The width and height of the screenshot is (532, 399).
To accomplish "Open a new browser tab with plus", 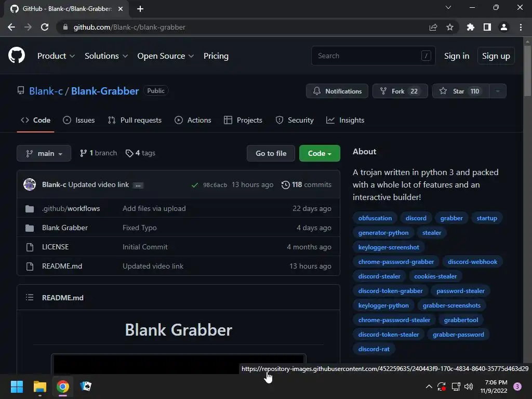I will [x=140, y=9].
